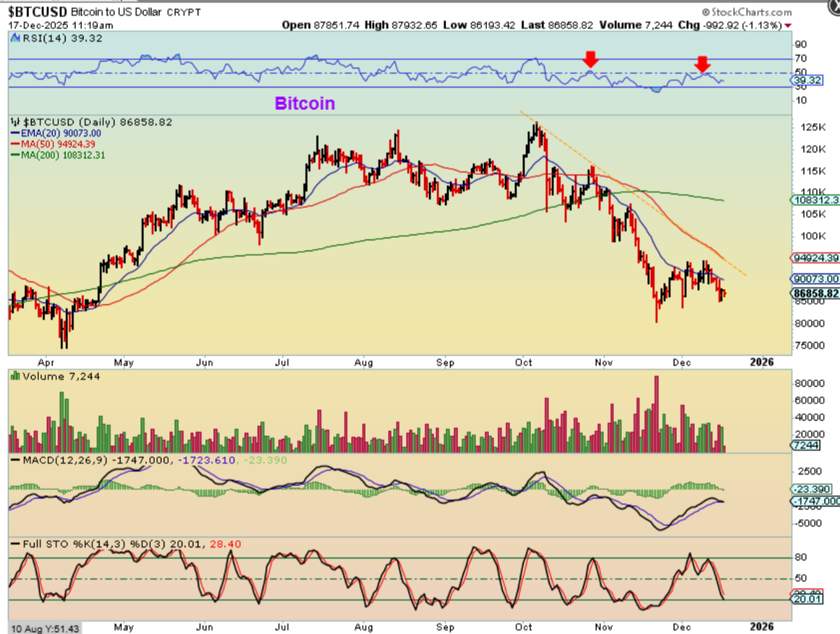Click the 90 RSI axis label
This screenshot has height=634, width=840.
(801, 44)
